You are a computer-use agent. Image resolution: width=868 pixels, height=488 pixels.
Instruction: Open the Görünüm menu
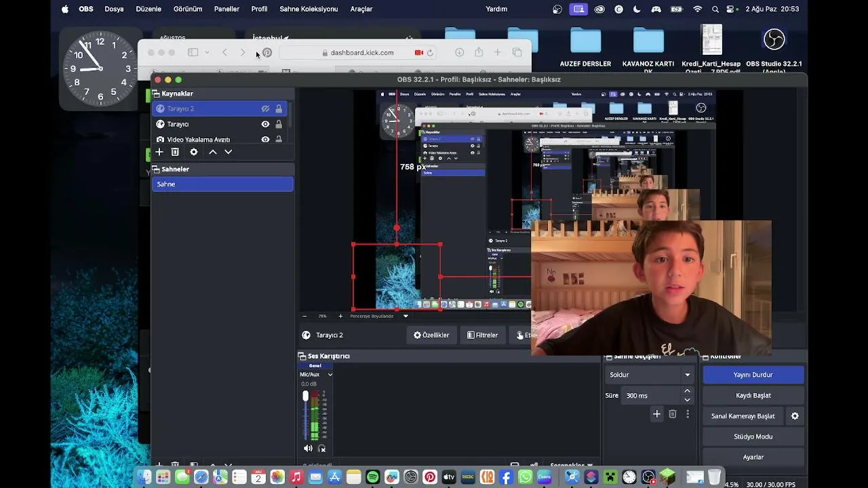coord(188,9)
